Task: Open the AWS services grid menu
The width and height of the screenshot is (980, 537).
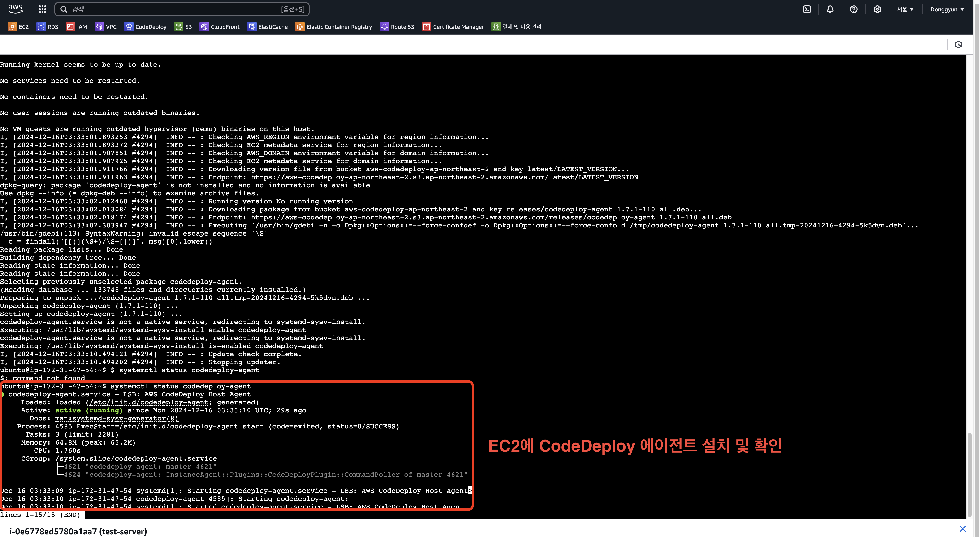Action: [42, 9]
